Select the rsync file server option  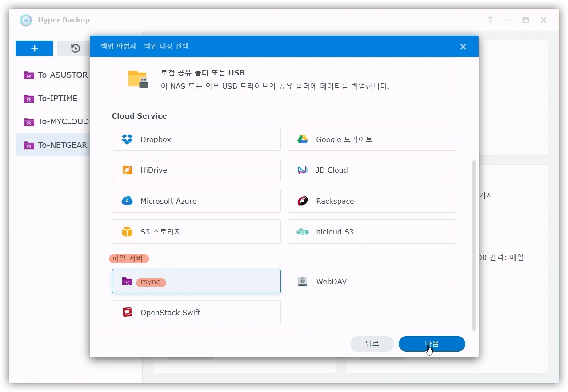196,281
